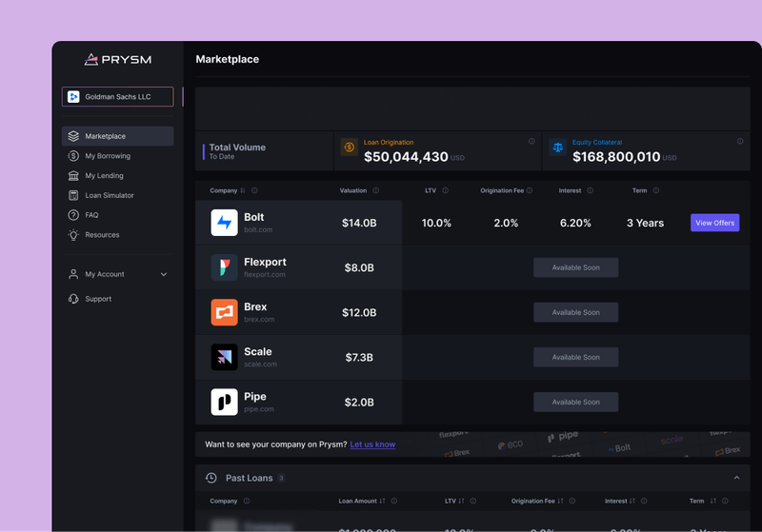
Task: Click info icon next to Loan Amount header
Action: [394, 501]
